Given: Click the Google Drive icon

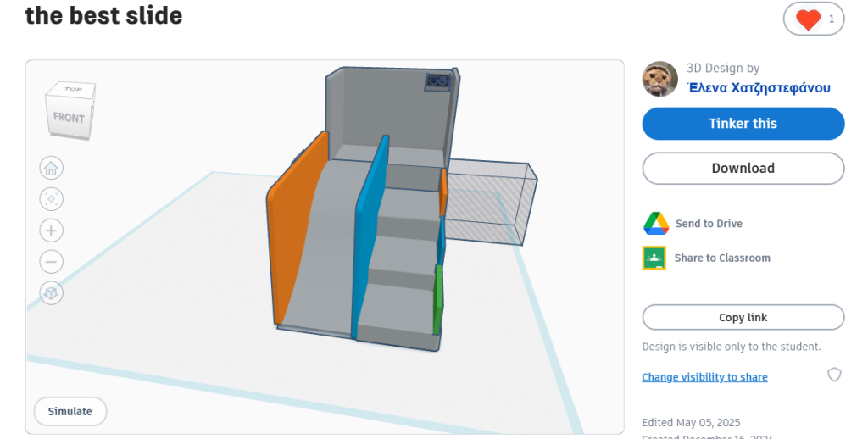Looking at the screenshot, I should [x=656, y=224].
